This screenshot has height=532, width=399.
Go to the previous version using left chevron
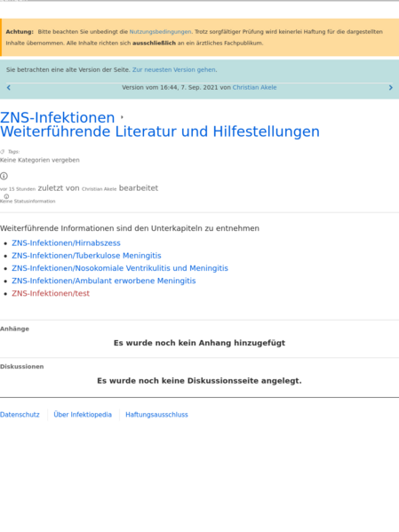tap(9, 88)
